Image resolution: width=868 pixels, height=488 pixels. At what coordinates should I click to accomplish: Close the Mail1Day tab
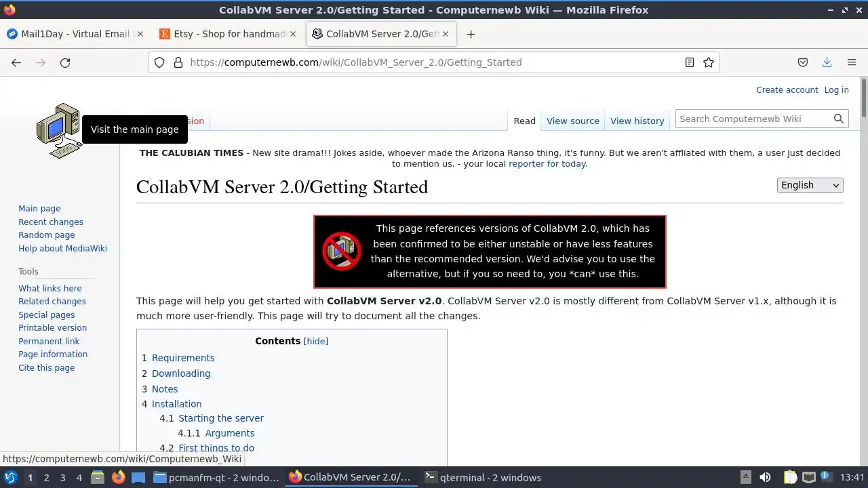click(140, 34)
